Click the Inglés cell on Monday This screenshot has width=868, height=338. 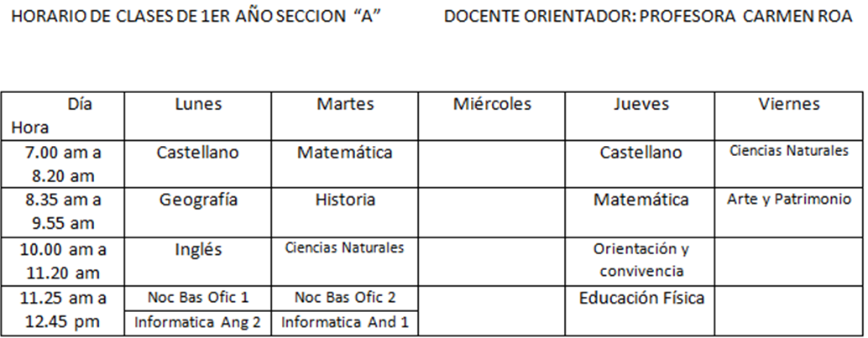[198, 262]
